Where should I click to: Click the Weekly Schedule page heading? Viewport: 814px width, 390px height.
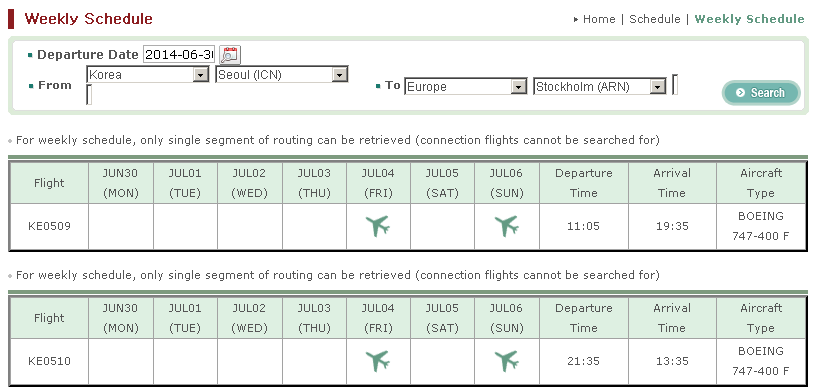tap(88, 19)
